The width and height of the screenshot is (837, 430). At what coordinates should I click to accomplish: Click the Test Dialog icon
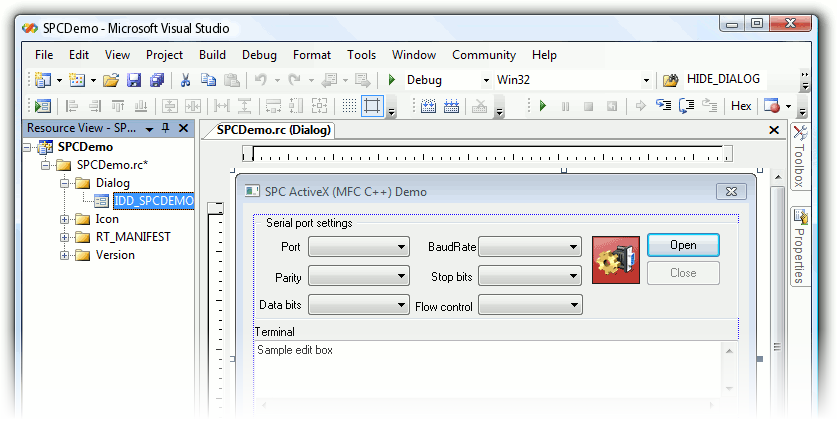point(43,106)
